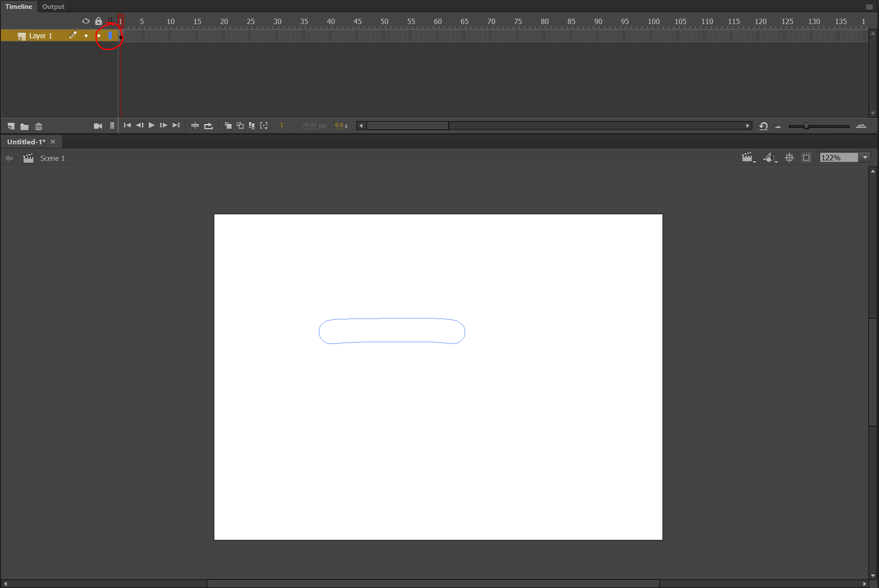
Task: Open the magnification dropdown showing 122%
Action: (x=865, y=157)
